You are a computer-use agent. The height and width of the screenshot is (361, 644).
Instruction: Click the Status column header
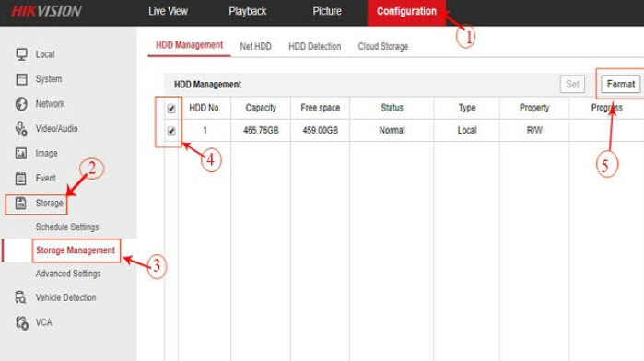392,108
